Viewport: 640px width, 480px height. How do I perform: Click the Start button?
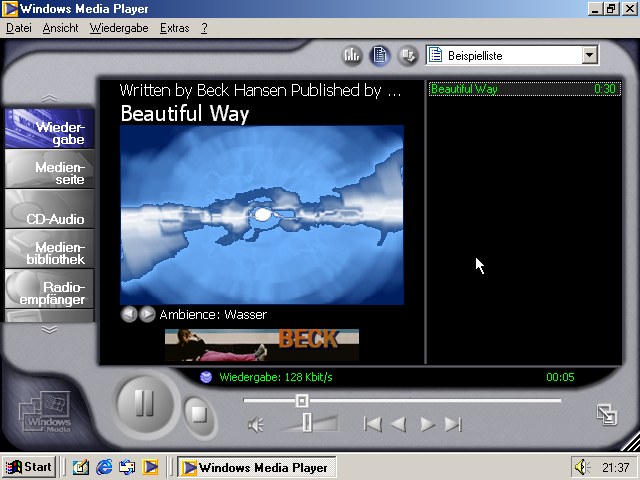tap(29, 467)
